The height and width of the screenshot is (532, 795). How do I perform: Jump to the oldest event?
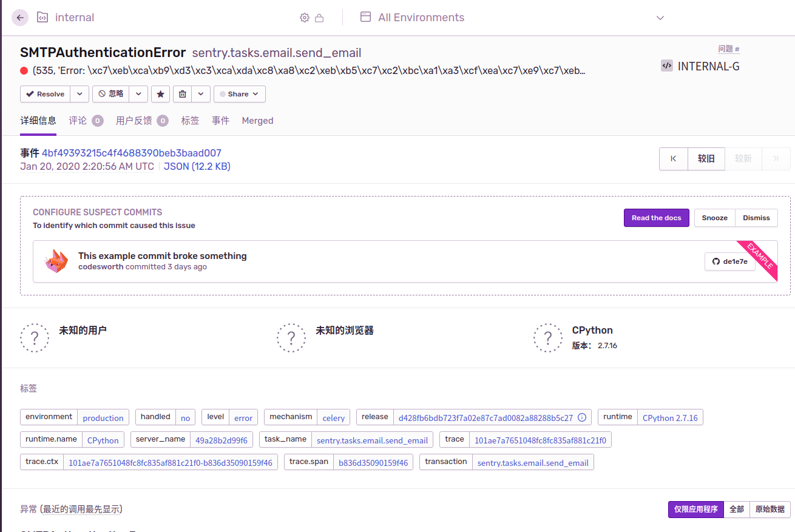click(x=674, y=159)
